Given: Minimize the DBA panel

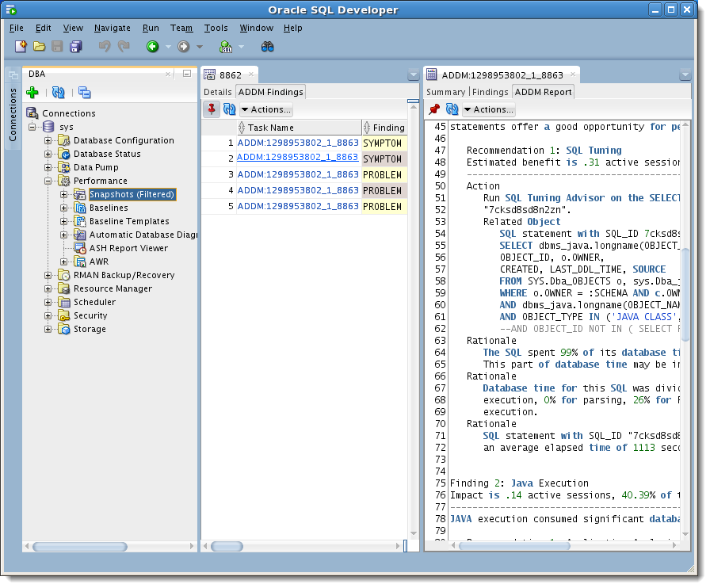Looking at the screenshot, I should coord(187,73).
